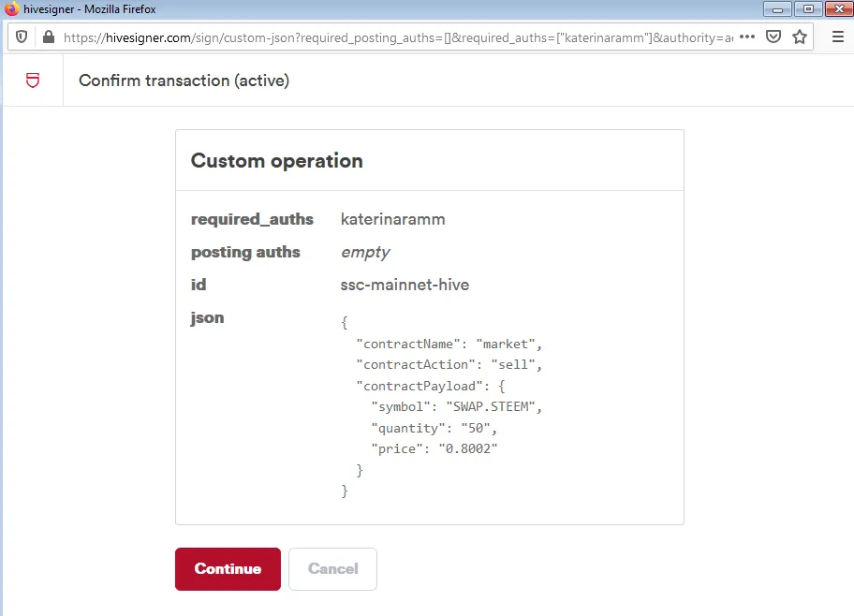854x616 pixels.
Task: Click the Firefox logo in title bar
Action: 11,8
